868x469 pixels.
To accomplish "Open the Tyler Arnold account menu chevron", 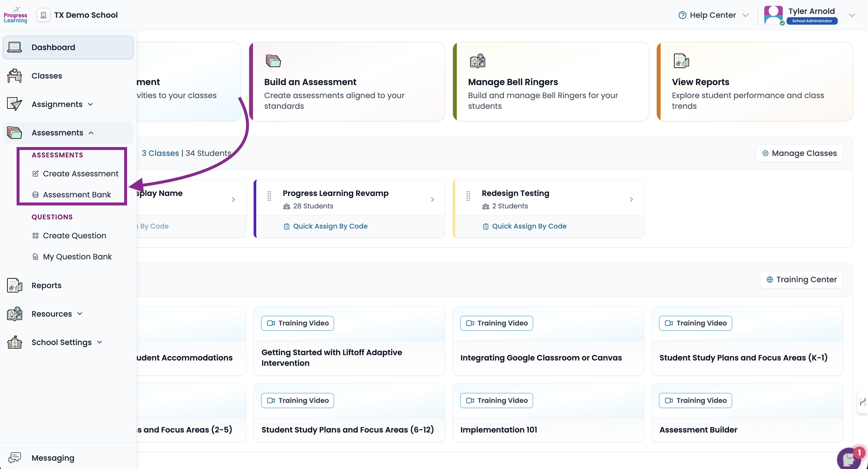I will coord(852,15).
